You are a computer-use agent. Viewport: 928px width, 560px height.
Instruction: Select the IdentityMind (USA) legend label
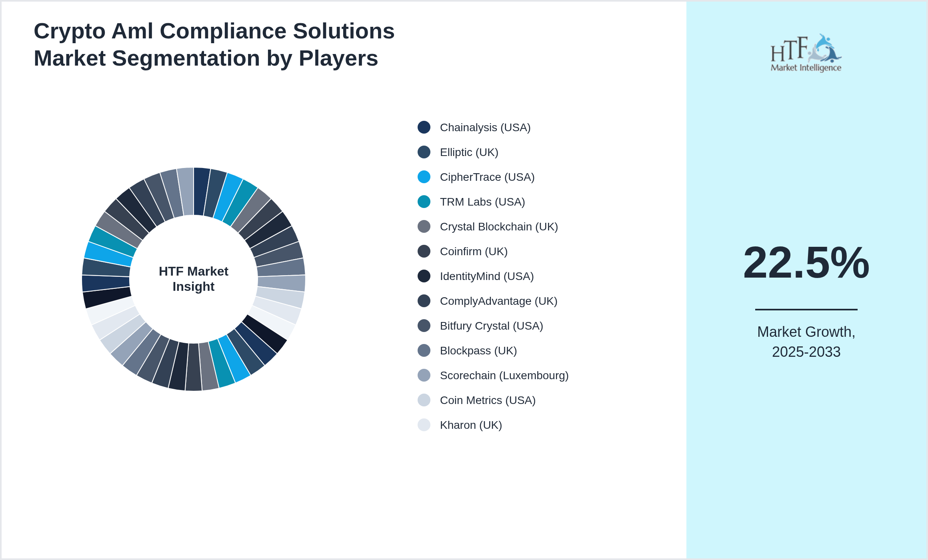click(x=487, y=276)
